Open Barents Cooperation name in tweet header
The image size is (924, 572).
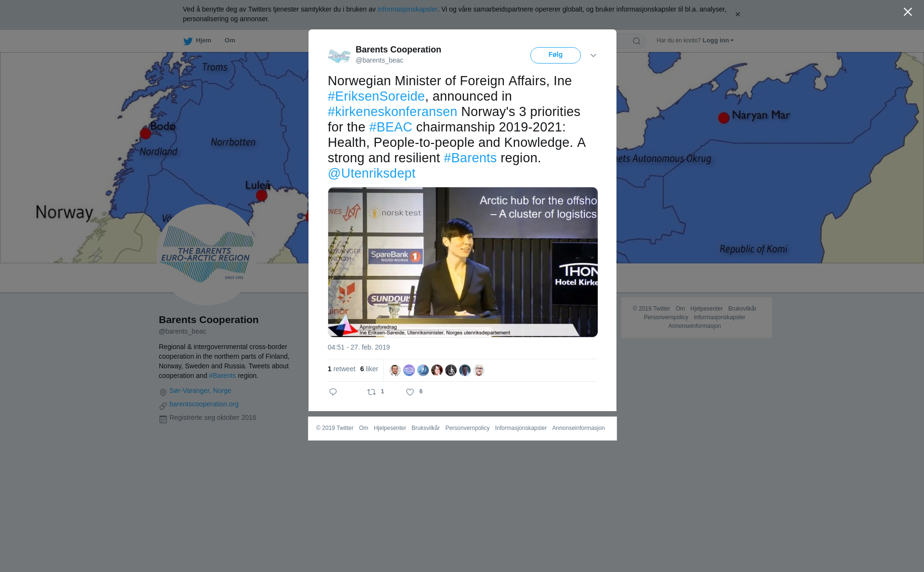tap(398, 50)
